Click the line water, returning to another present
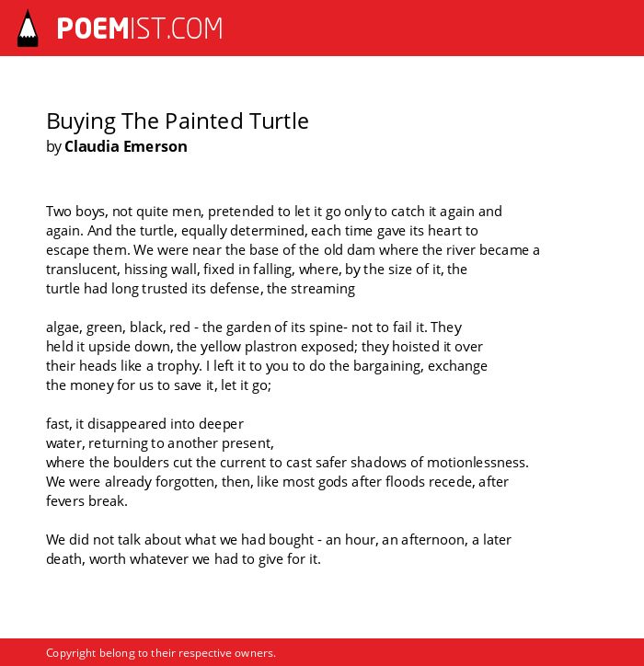 pyautogui.click(x=160, y=443)
